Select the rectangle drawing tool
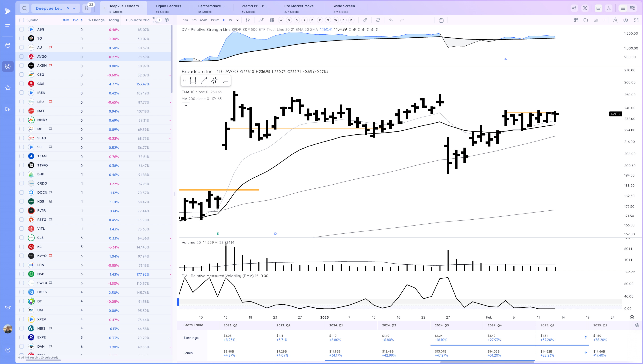Screen dimensions: 643x364 (x=193, y=80)
